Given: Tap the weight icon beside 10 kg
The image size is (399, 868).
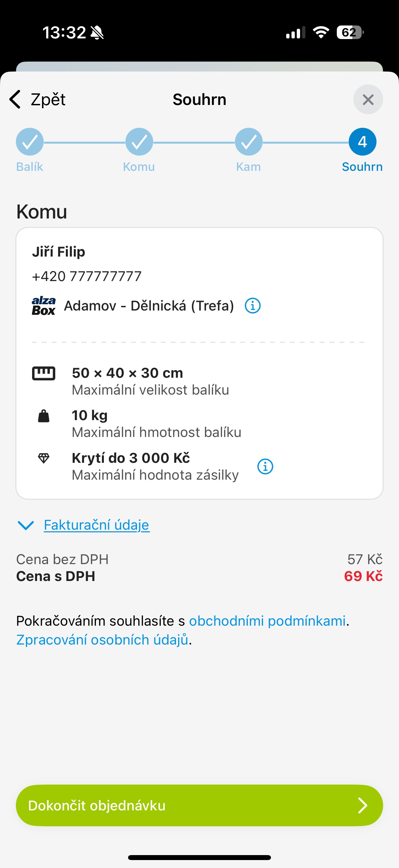Looking at the screenshot, I should pos(43,416).
